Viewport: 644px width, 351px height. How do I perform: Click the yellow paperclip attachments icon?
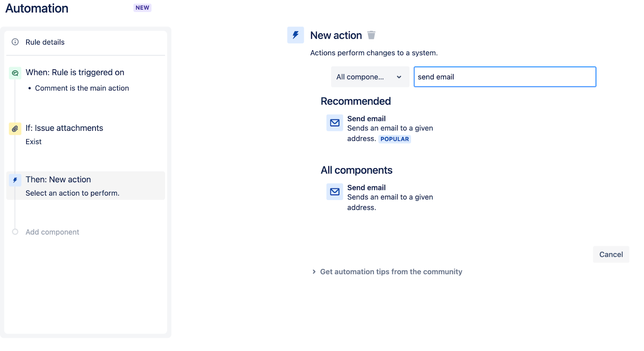(15, 128)
